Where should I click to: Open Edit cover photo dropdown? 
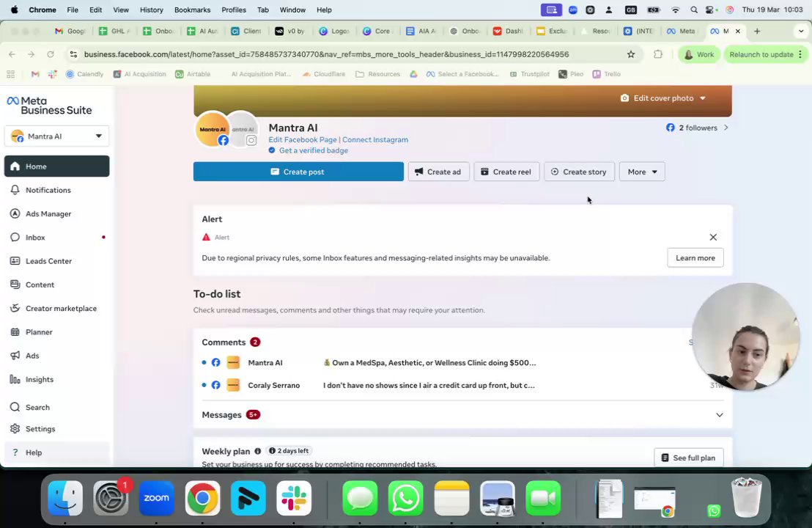[663, 98]
